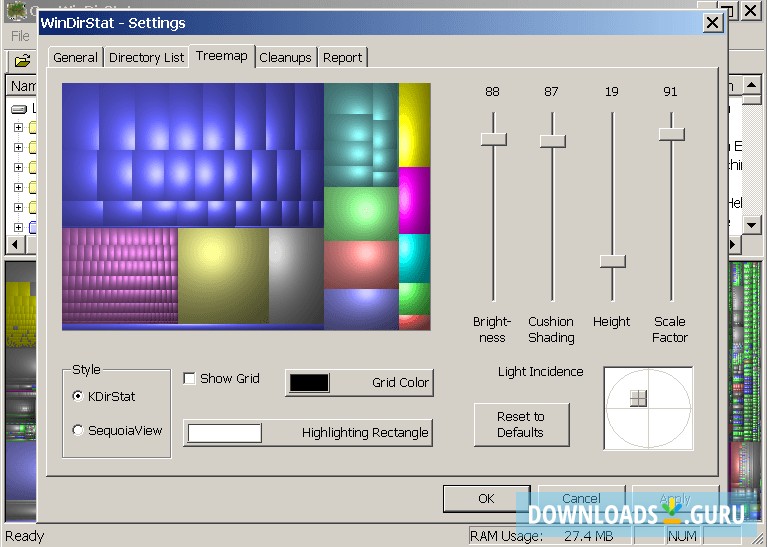Click the scroll left arrow in main window

15,244
